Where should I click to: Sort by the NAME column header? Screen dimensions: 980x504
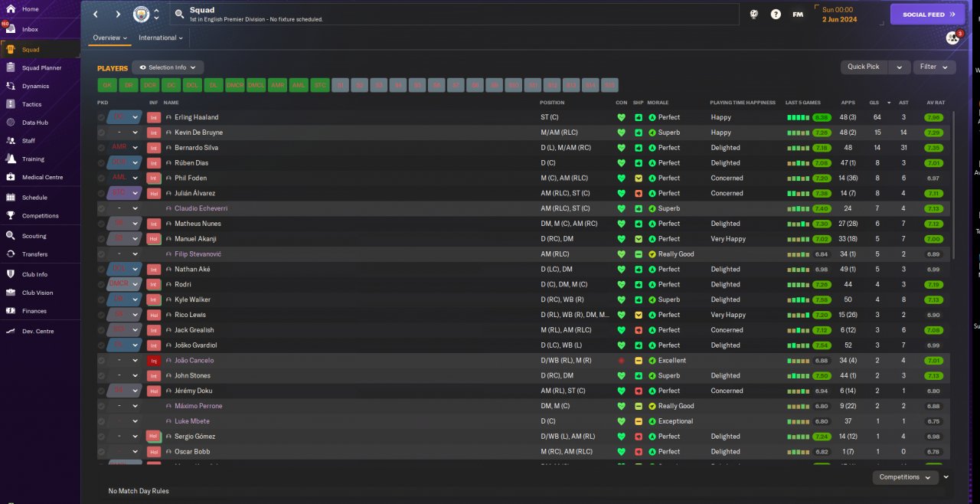click(x=171, y=103)
